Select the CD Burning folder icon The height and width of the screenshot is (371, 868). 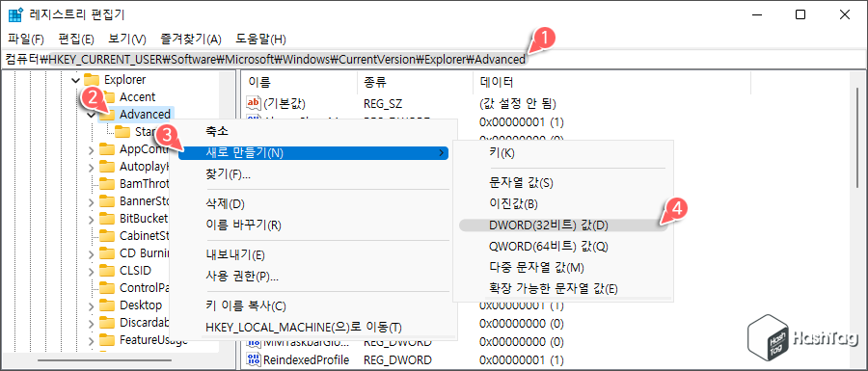point(107,253)
